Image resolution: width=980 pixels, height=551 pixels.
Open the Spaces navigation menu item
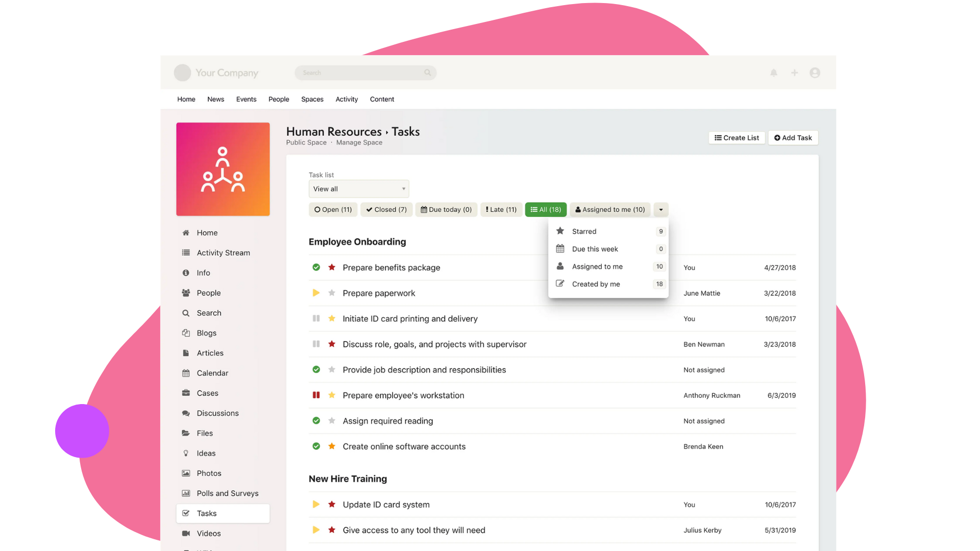coord(312,99)
